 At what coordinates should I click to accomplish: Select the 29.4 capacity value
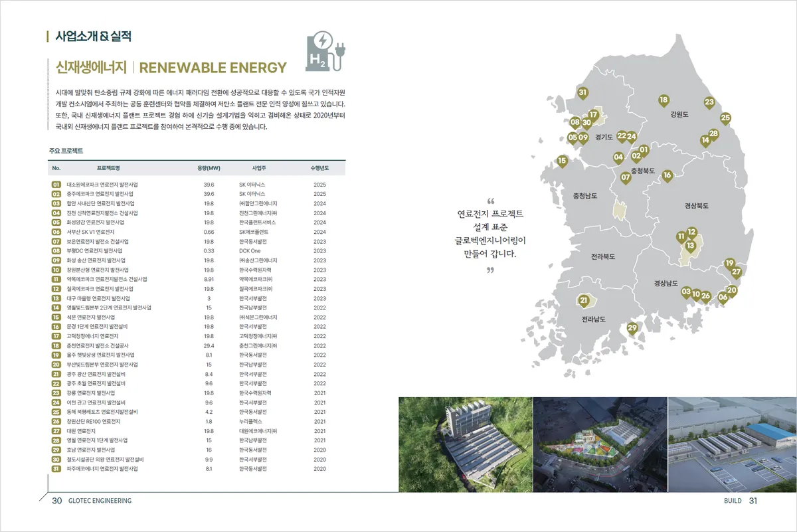[x=209, y=346]
